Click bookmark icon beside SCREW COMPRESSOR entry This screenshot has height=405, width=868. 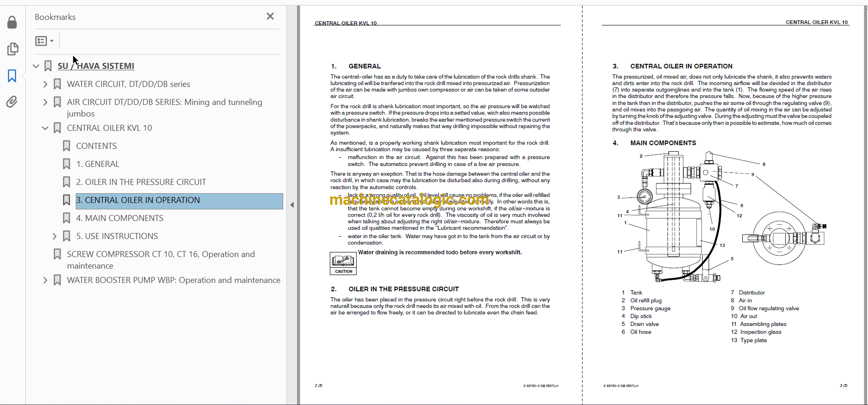coord(57,254)
